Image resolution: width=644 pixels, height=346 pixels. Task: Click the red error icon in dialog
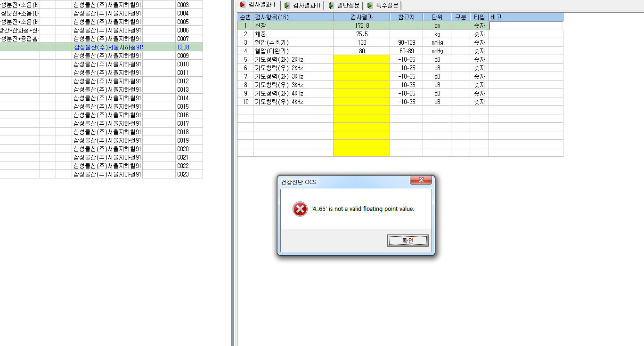click(300, 209)
